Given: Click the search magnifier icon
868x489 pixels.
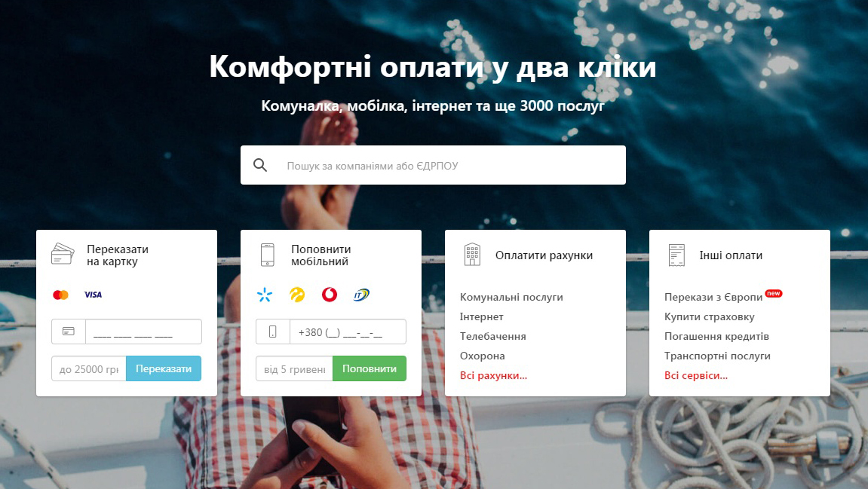Looking at the screenshot, I should click(x=259, y=165).
